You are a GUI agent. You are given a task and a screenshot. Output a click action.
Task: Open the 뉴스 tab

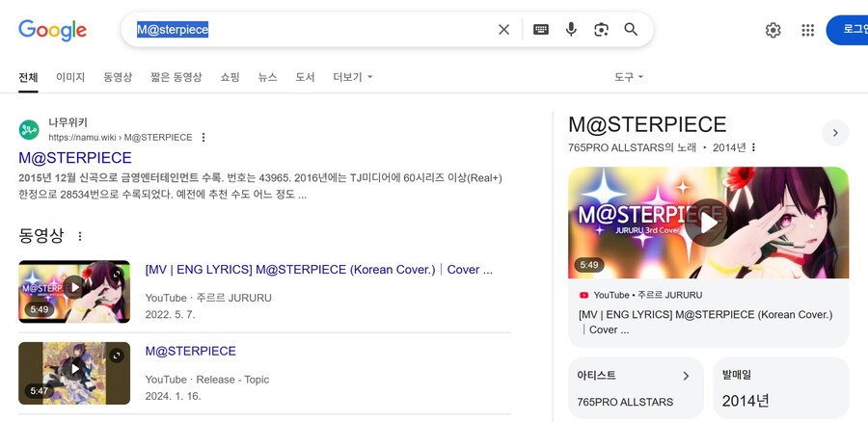pyautogui.click(x=267, y=77)
